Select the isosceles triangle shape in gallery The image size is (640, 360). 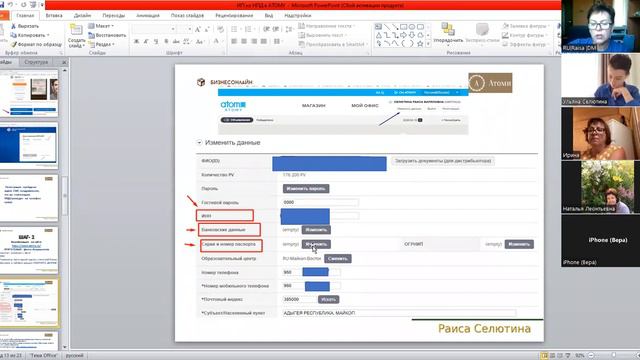pyautogui.click(x=378, y=35)
